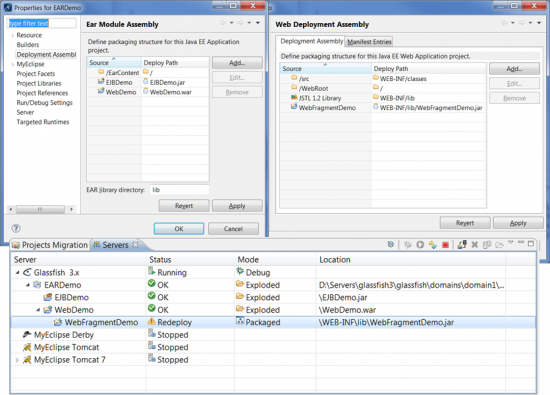
Task: Click the add deployment icon in Servers toolbar
Action: coord(462,245)
